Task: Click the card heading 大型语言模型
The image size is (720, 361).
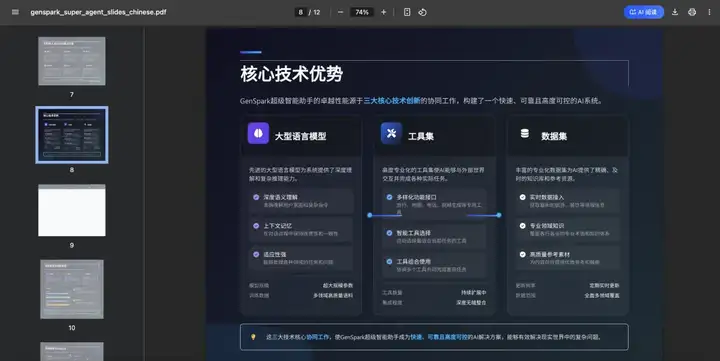Action: tap(300, 136)
